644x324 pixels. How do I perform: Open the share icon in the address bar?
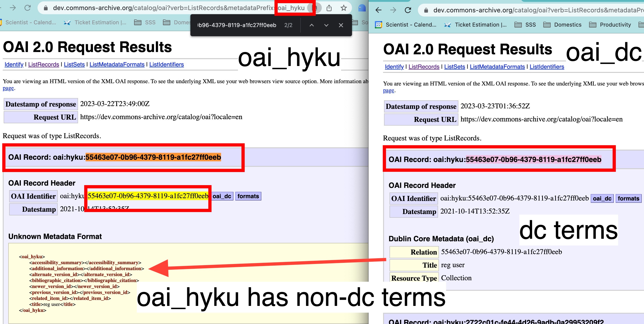click(330, 8)
